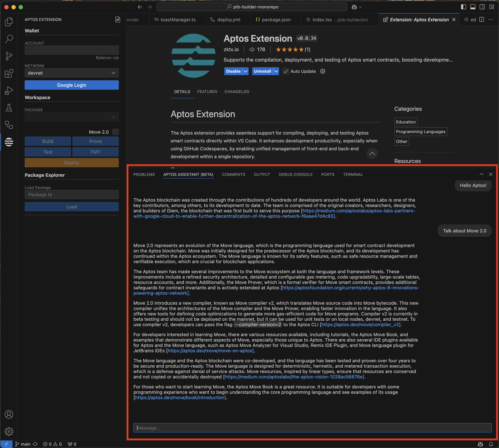The height and width of the screenshot is (448, 499).
Task: Click the Message input field
Action: [x=312, y=428]
